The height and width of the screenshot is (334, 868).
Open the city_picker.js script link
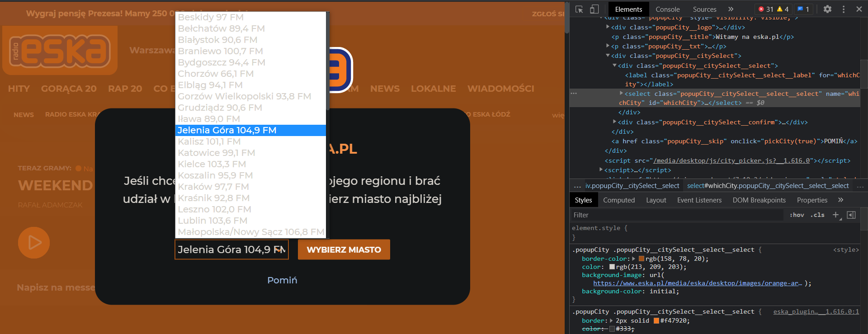731,160
